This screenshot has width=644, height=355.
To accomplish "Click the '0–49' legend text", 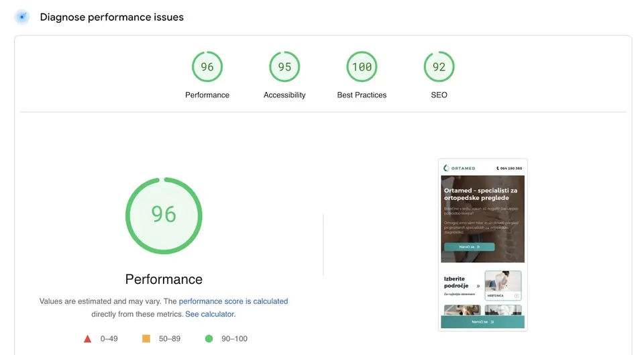I will pyautogui.click(x=109, y=339).
